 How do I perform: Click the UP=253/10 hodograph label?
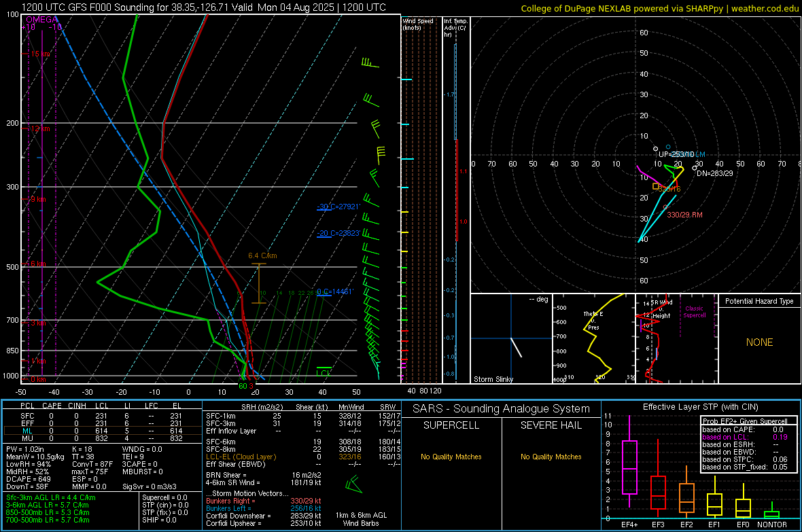coord(676,154)
